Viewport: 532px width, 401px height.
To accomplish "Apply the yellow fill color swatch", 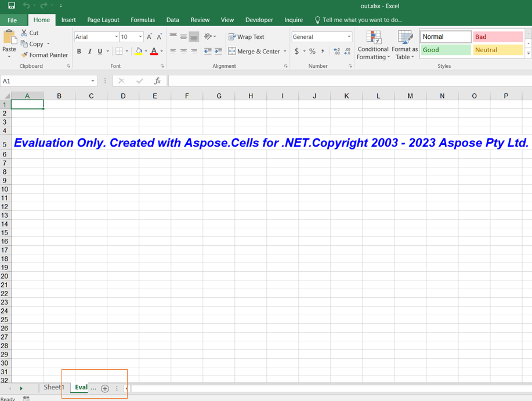I will 138,52.
